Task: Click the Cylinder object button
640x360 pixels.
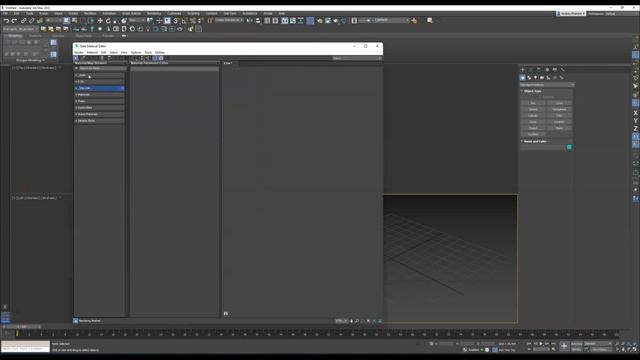Action: [x=533, y=116]
